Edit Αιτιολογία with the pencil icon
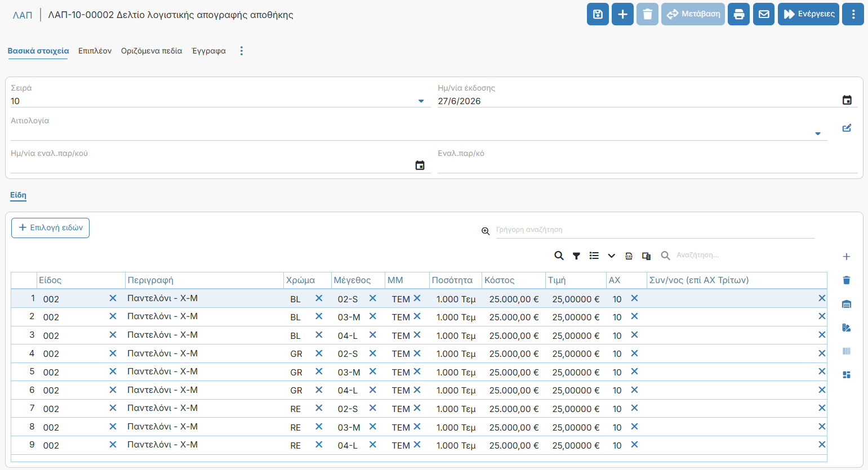 (x=847, y=128)
